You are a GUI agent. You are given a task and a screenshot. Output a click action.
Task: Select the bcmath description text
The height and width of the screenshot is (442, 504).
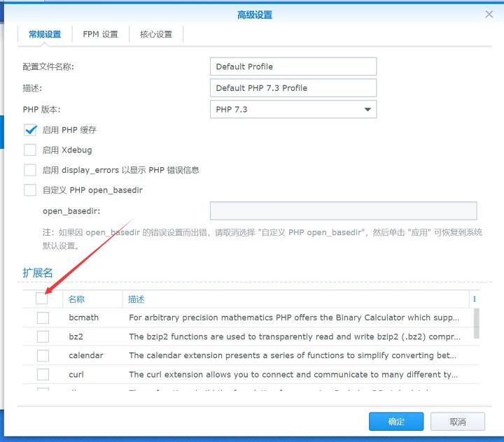point(294,318)
